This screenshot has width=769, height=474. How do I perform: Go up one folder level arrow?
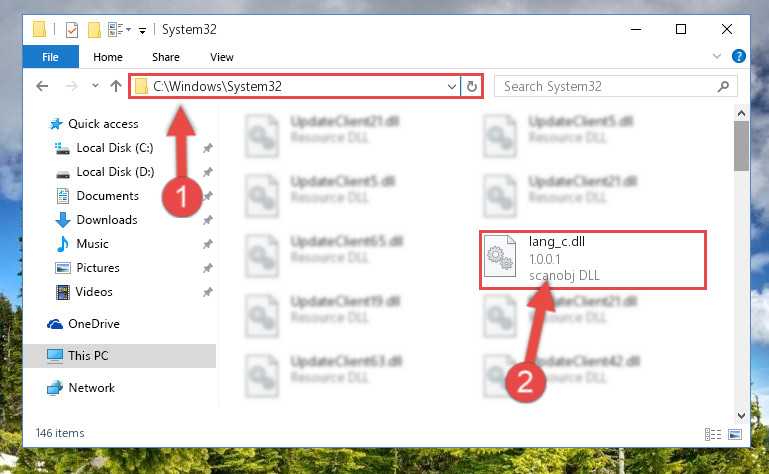116,86
